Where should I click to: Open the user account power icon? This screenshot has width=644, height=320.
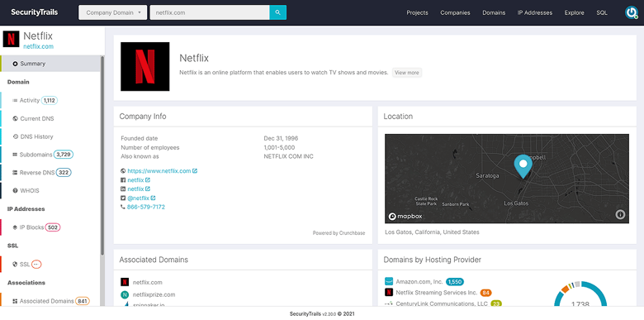(x=631, y=12)
